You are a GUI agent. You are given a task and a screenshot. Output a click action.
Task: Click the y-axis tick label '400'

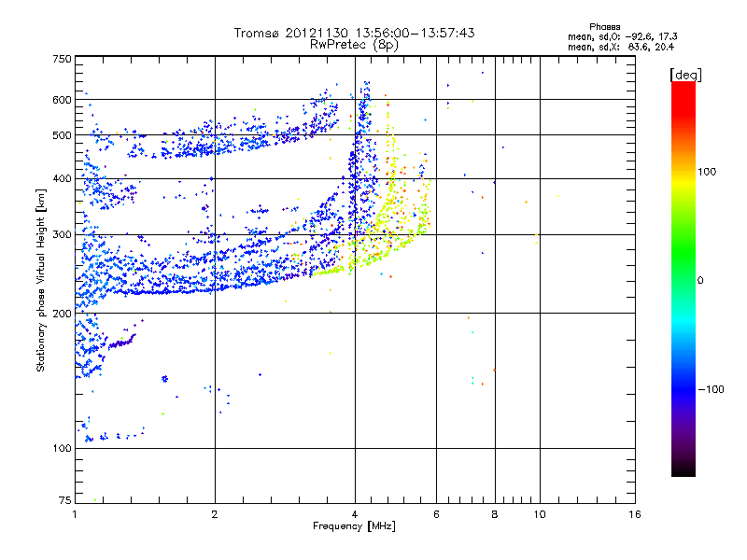click(63, 178)
